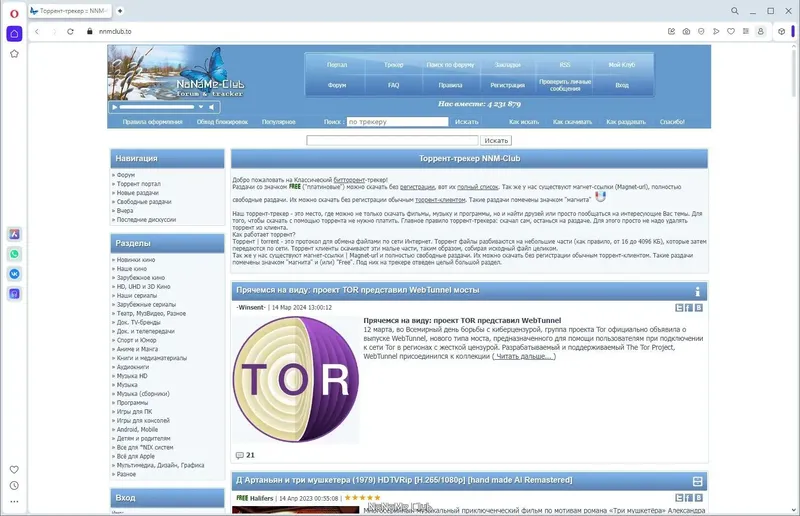Go back with the back arrow

tap(37, 31)
